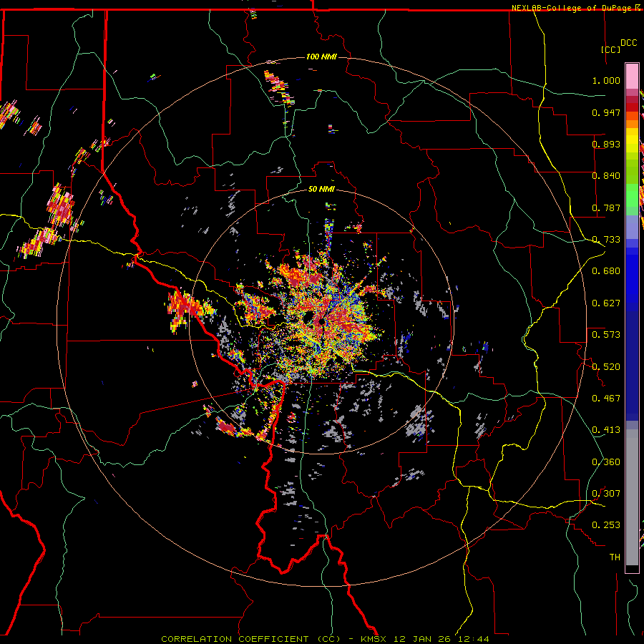Screen dimensions: 644x644
Task: Pick the dark navy segment of the color bar
Action: point(632,366)
